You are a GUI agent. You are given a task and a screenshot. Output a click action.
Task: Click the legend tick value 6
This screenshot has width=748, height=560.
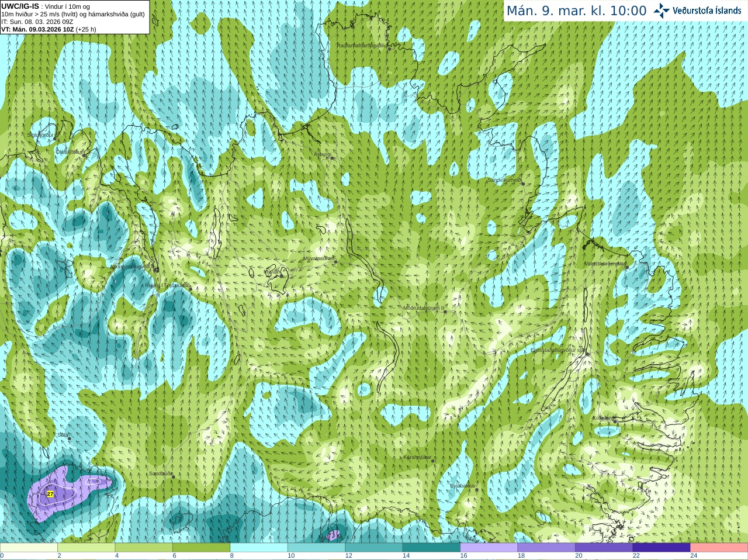[x=175, y=556]
